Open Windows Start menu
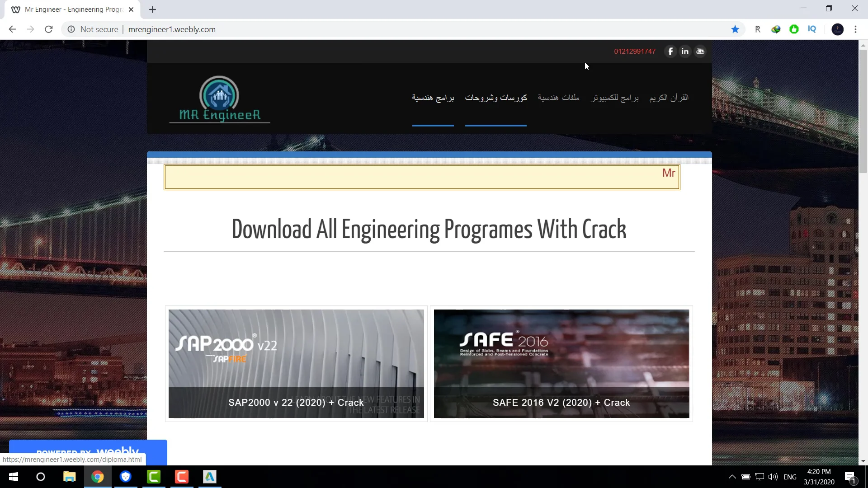Image resolution: width=868 pixels, height=488 pixels. point(14,477)
